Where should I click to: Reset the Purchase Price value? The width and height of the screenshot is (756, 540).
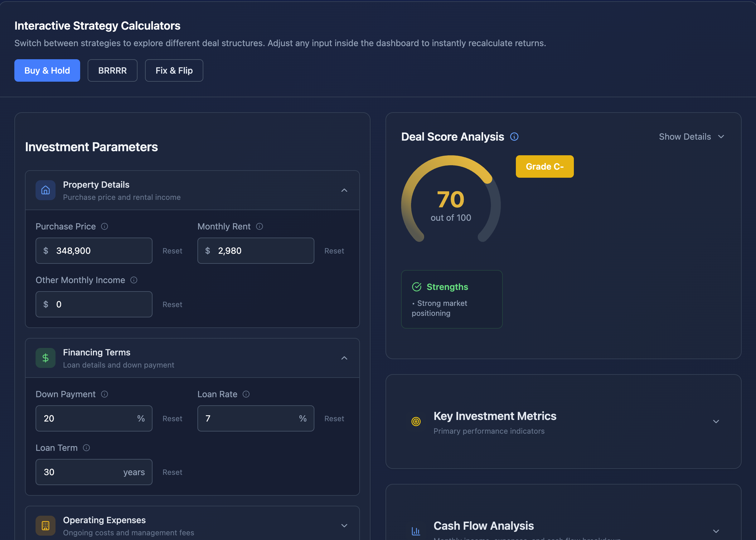172,251
